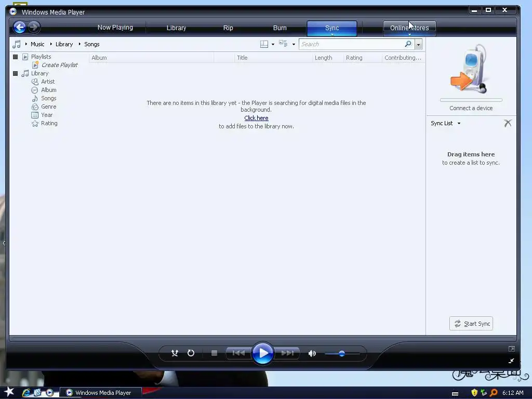
Task: Switch to the Library tab
Action: tap(176, 28)
